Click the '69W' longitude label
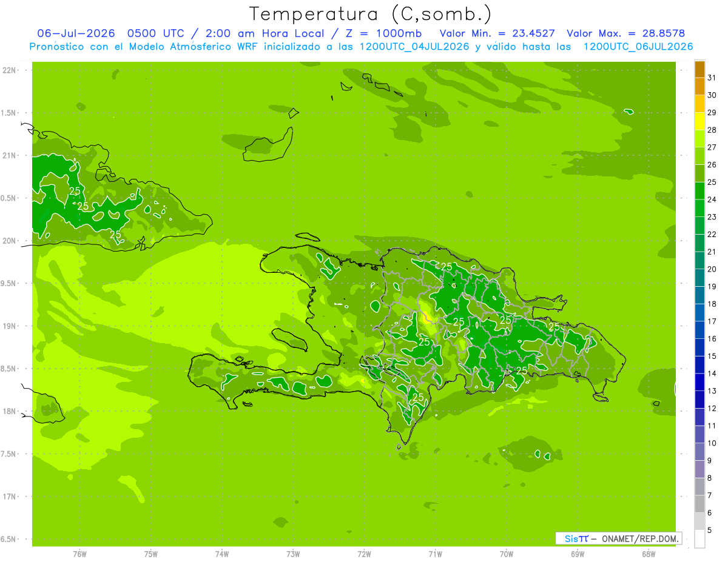The image size is (728, 562). (x=578, y=554)
